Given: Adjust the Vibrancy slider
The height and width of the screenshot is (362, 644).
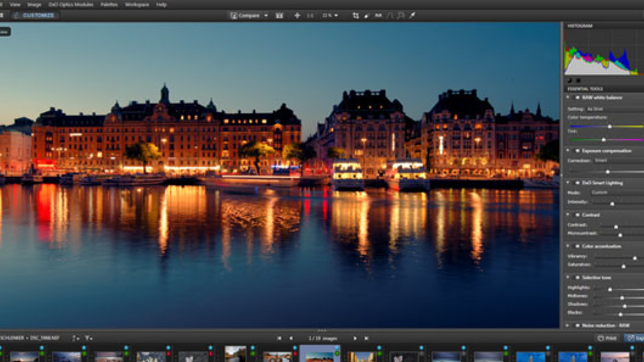Looking at the screenshot, I should (x=634, y=258).
